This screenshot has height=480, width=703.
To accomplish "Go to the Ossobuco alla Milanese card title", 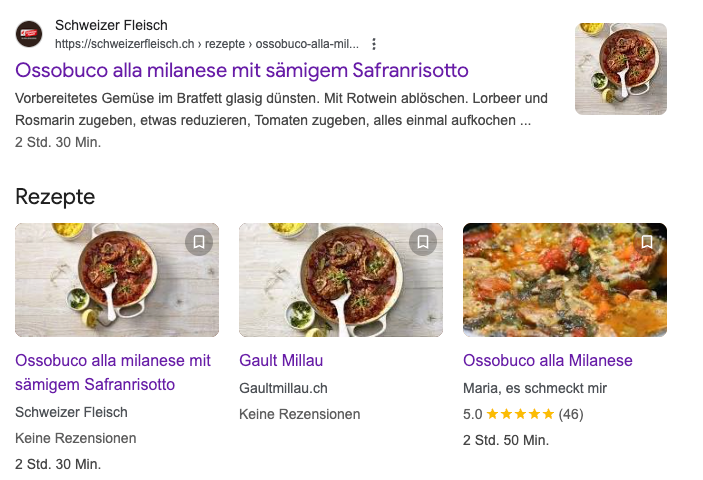I will [x=547, y=360].
